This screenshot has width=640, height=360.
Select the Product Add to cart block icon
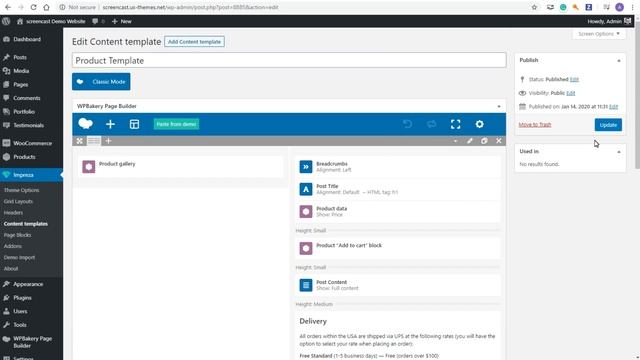306,248
